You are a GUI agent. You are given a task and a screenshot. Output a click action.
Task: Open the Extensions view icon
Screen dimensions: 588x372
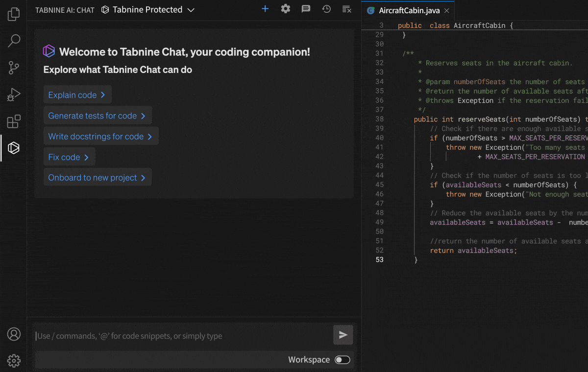pyautogui.click(x=14, y=121)
